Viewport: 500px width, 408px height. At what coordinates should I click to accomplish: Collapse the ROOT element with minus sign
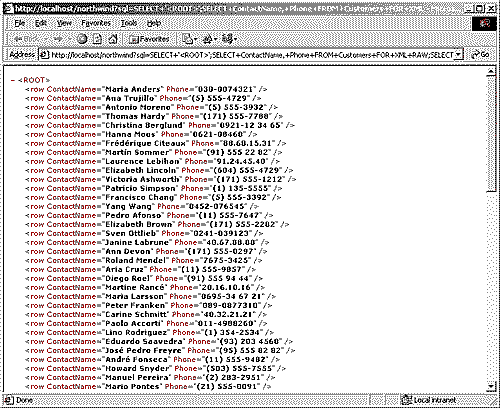click(13, 80)
